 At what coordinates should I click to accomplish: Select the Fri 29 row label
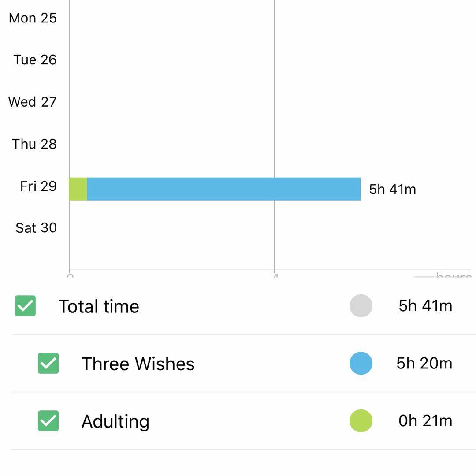38,186
